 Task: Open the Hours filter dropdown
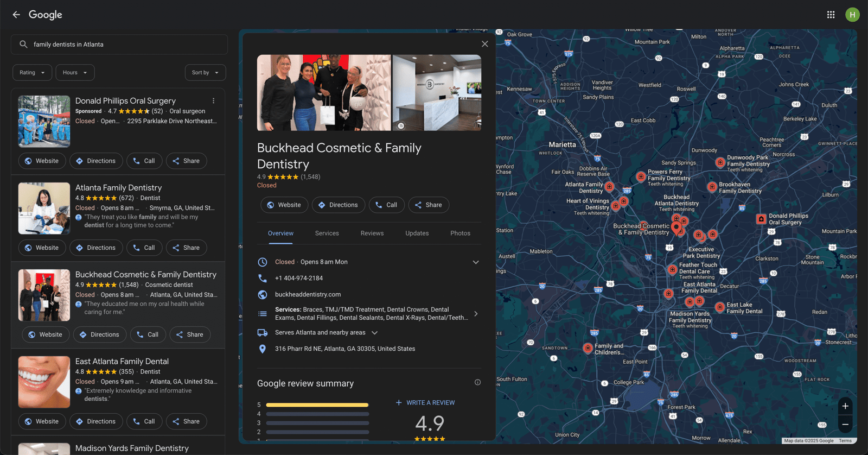pyautogui.click(x=75, y=73)
